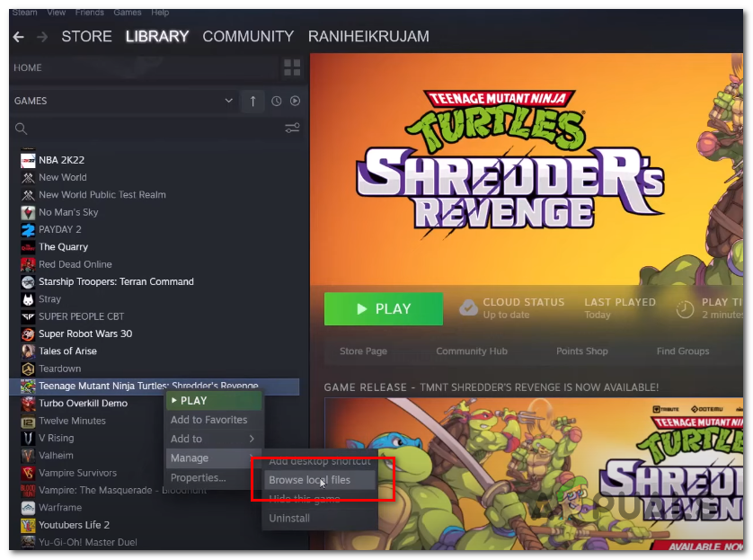Select the Stray cat icon
The image size is (753, 560).
[x=28, y=299]
